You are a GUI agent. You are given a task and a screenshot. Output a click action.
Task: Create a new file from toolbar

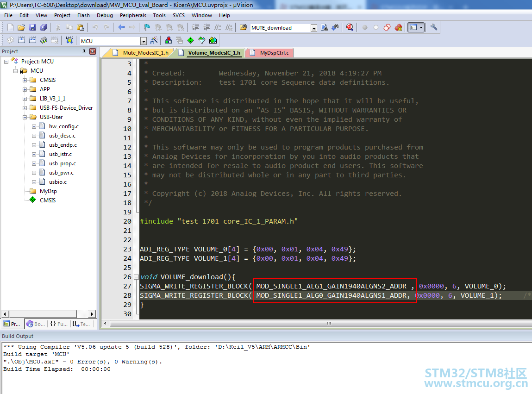(x=10, y=27)
